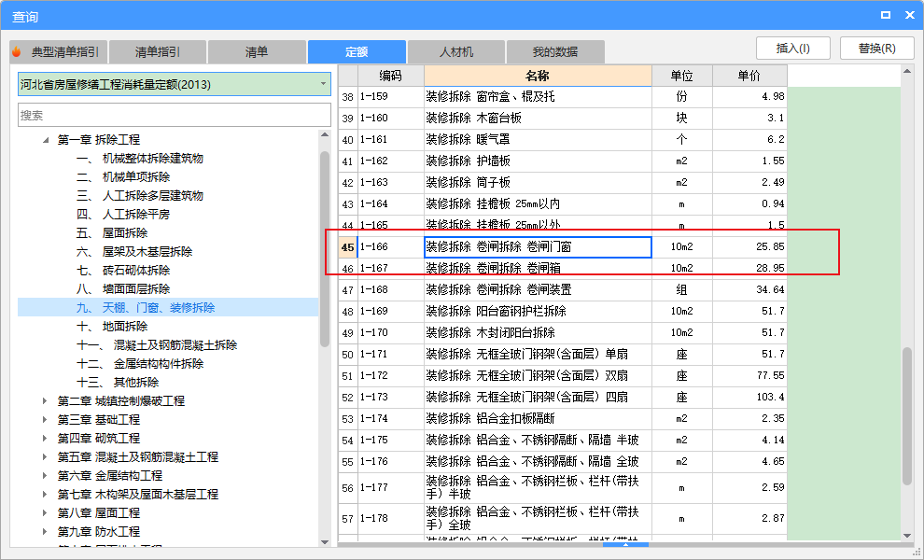The image size is (924, 560).
Task: Expand the 第三章 基础工程 node
Action: (46, 420)
